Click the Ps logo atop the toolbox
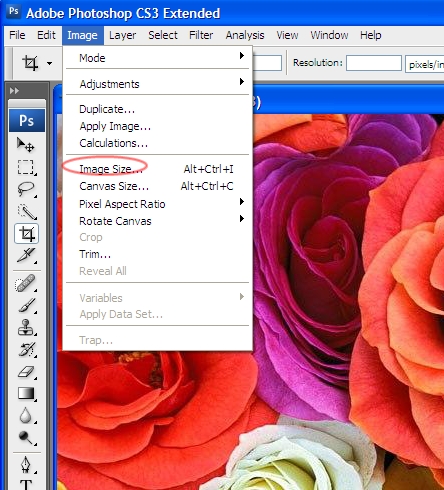 pos(27,120)
